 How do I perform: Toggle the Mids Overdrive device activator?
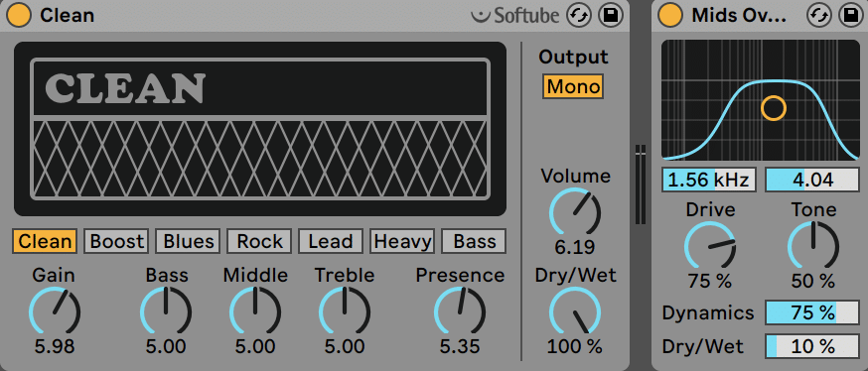click(x=670, y=15)
